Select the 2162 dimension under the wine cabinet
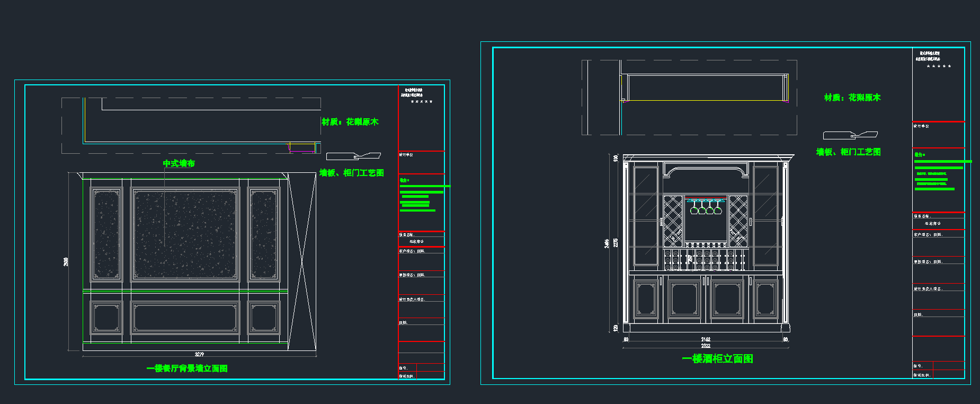This screenshot has width=980, height=404. coord(706,339)
